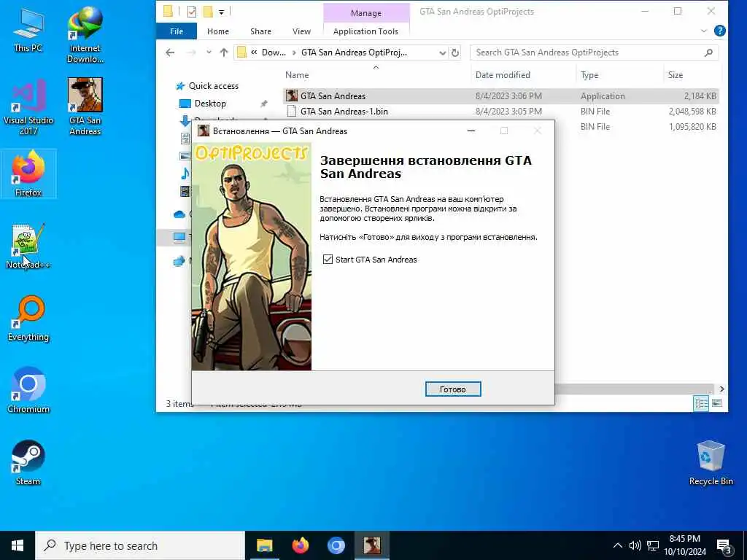
Task: Open File Explorer from the taskbar
Action: click(264, 545)
